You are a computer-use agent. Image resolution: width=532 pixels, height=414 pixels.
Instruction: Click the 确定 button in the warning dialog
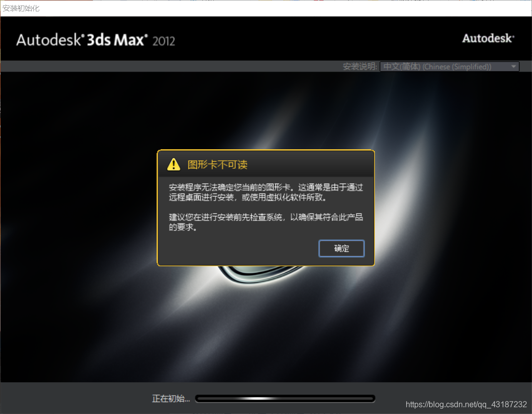click(x=341, y=249)
